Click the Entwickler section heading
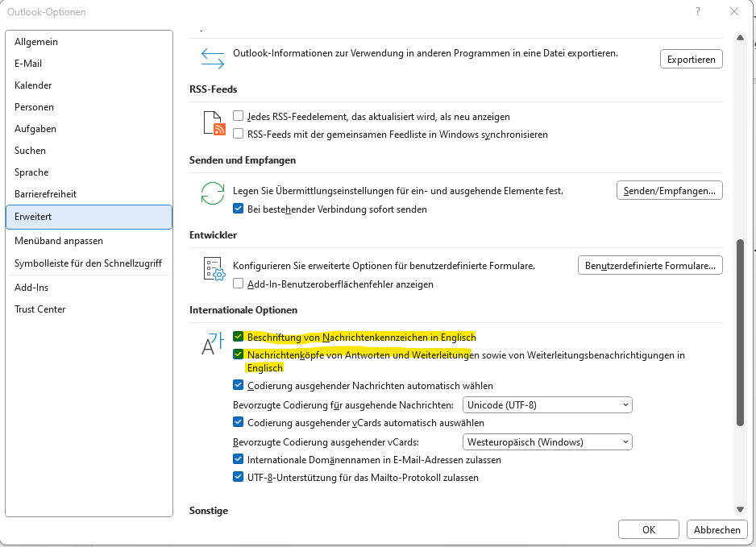This screenshot has height=547, width=756. point(213,234)
